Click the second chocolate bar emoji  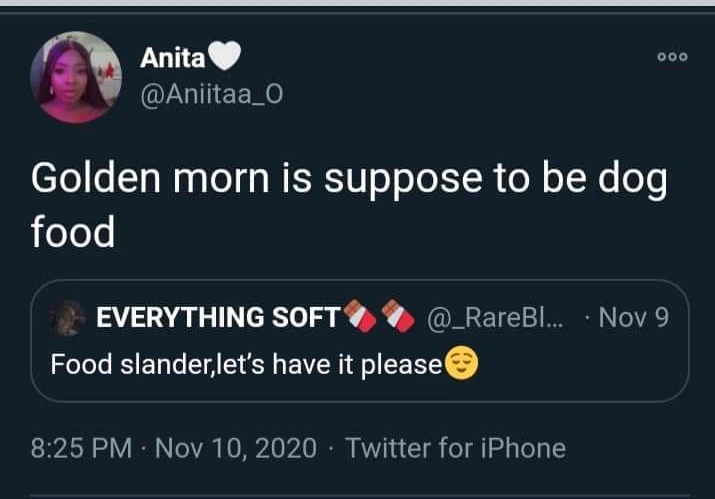(x=400, y=318)
